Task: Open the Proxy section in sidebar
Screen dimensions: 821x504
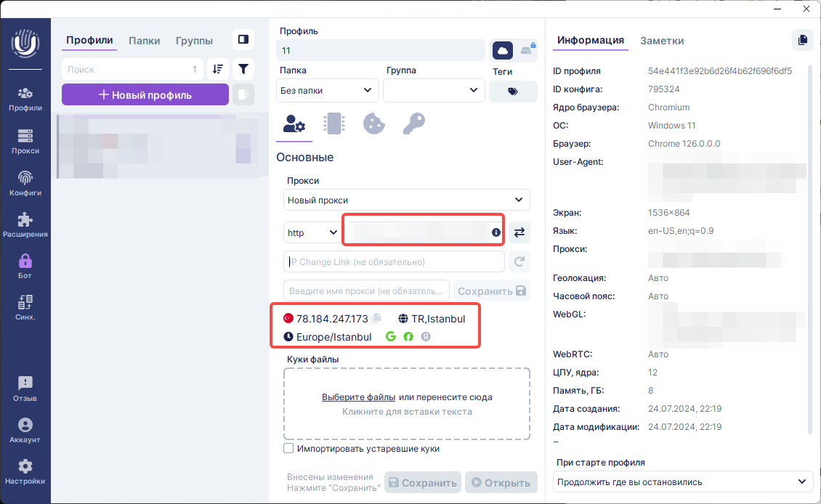Action: tap(25, 141)
